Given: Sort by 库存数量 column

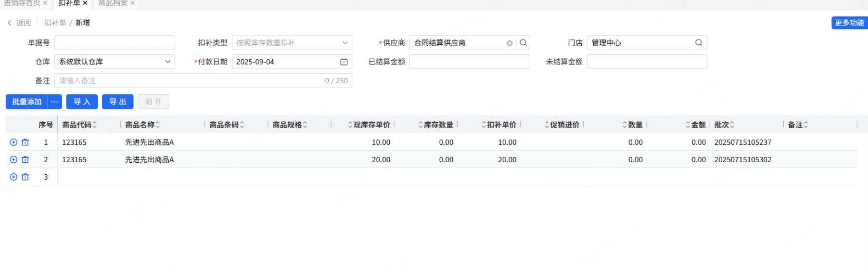Looking at the screenshot, I should [421, 125].
